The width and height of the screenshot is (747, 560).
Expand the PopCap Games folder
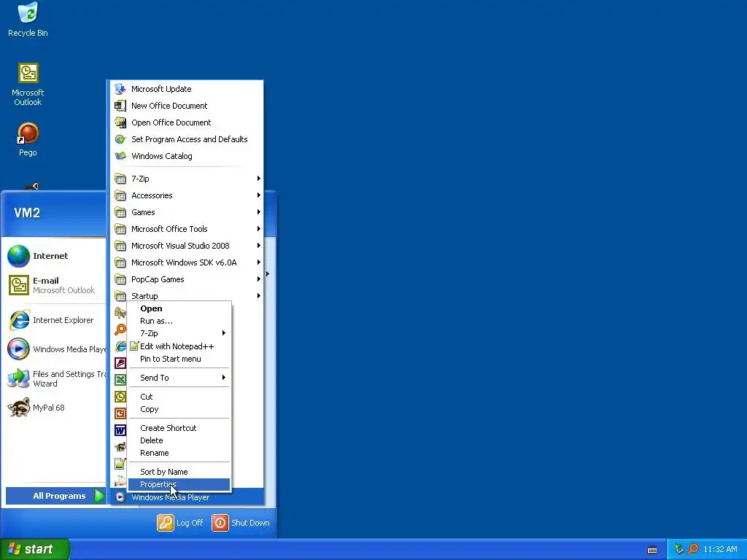(186, 279)
